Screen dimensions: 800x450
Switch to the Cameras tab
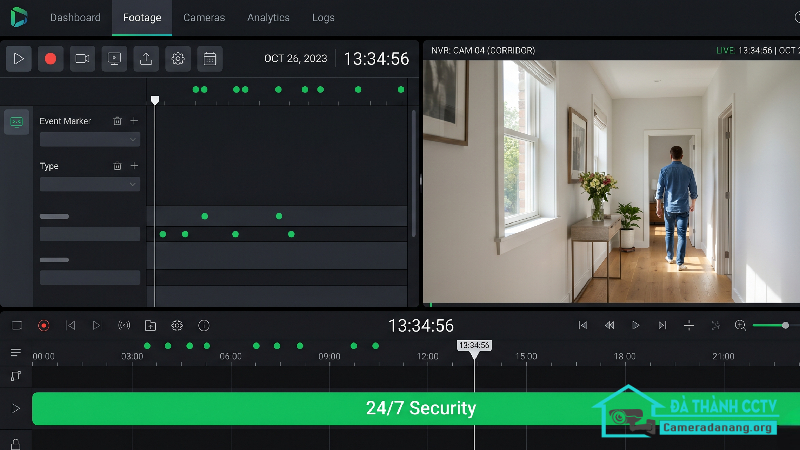click(x=204, y=17)
